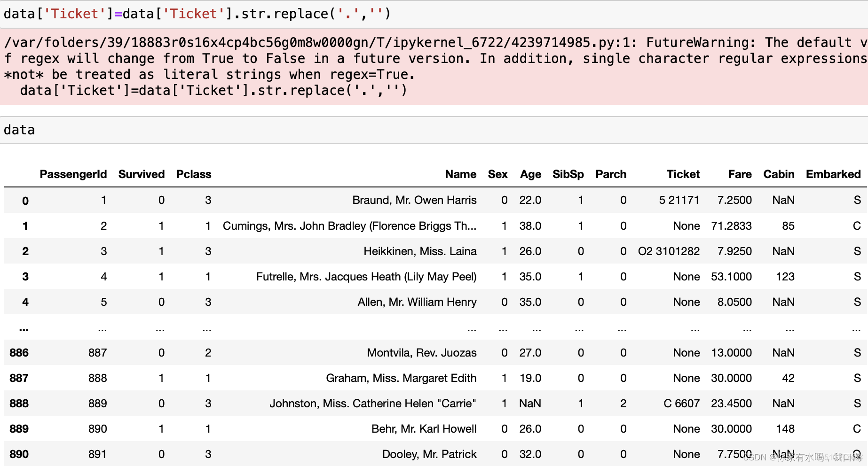The image size is (868, 466).
Task: Click the cabin value 148
Action: click(x=785, y=429)
